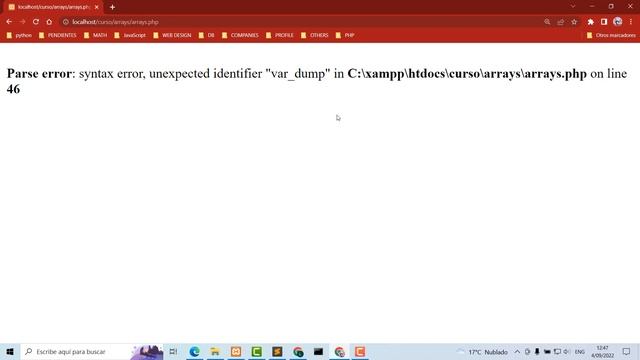
Task: Open the battery status tray icon
Action: point(547,352)
